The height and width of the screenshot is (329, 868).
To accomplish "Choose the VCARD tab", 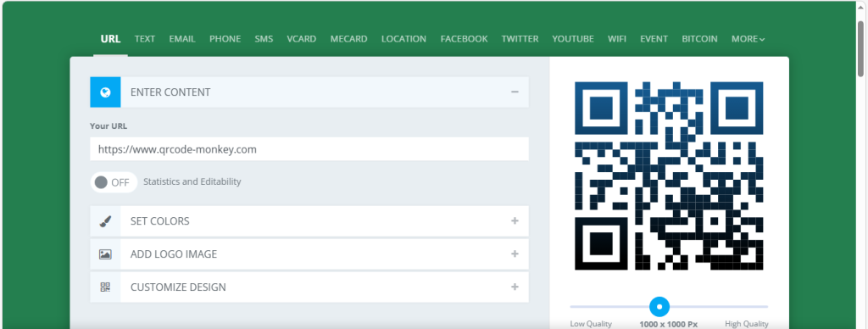I will coord(302,39).
